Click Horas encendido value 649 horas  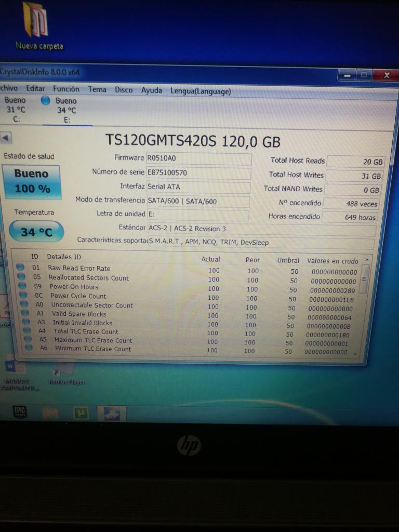tap(350, 217)
